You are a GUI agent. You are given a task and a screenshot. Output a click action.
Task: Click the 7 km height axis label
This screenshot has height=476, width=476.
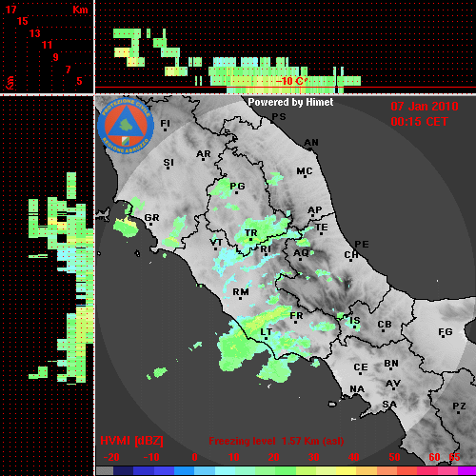pyautogui.click(x=68, y=69)
